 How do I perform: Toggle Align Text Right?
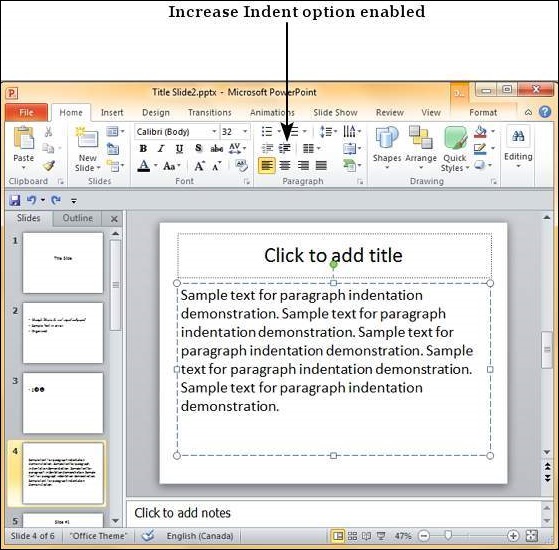[x=303, y=165]
